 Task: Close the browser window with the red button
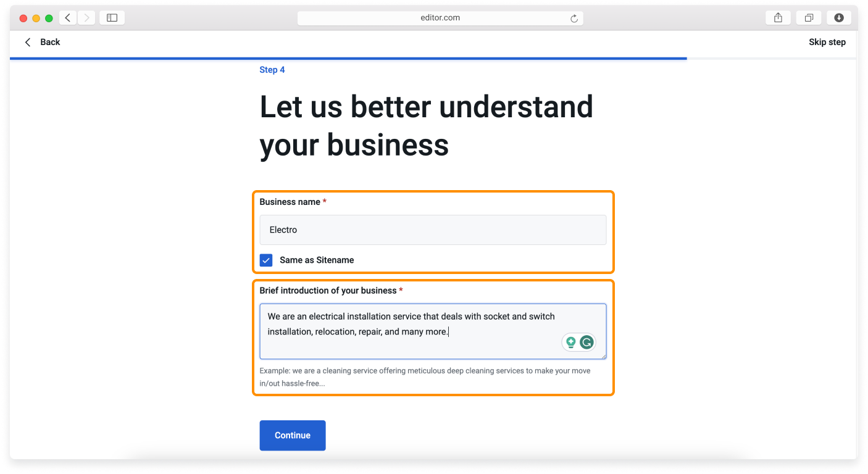pos(23,19)
